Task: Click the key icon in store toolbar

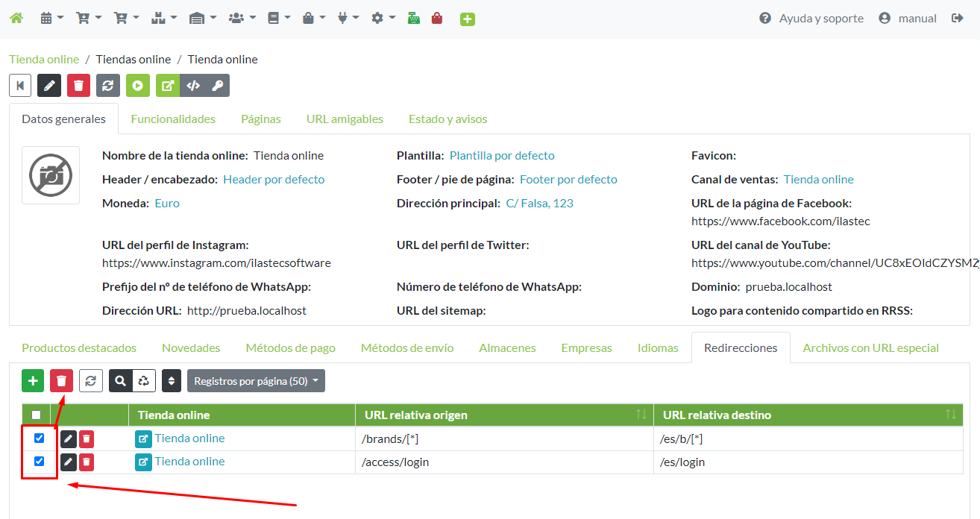Action: coord(217,86)
